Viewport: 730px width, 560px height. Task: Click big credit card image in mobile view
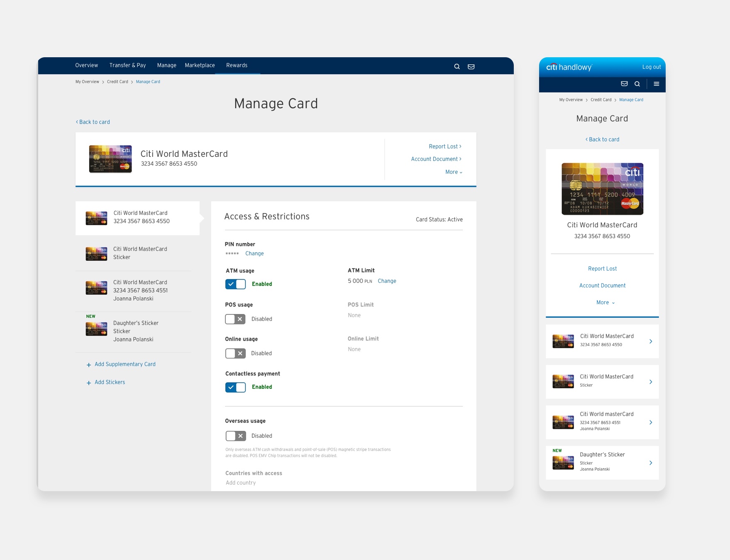[602, 189]
